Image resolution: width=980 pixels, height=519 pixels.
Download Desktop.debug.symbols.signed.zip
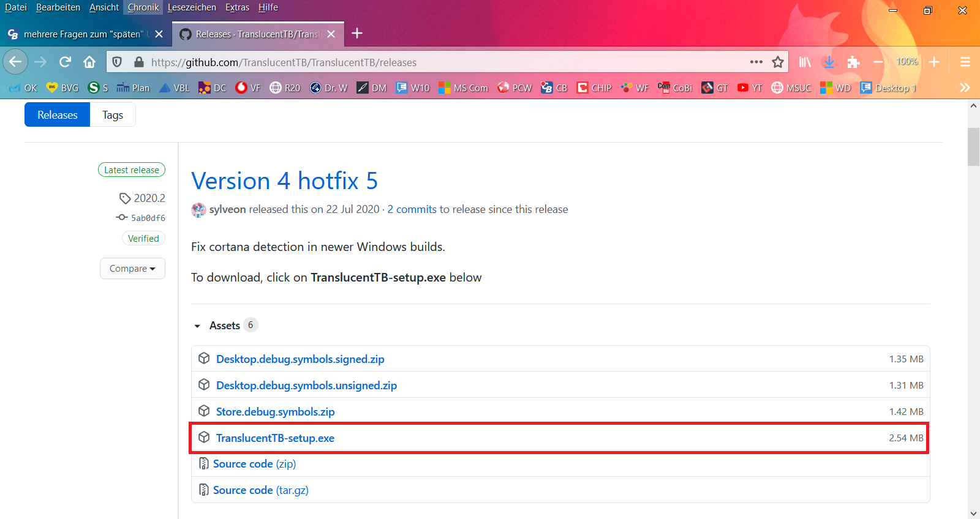pyautogui.click(x=300, y=359)
